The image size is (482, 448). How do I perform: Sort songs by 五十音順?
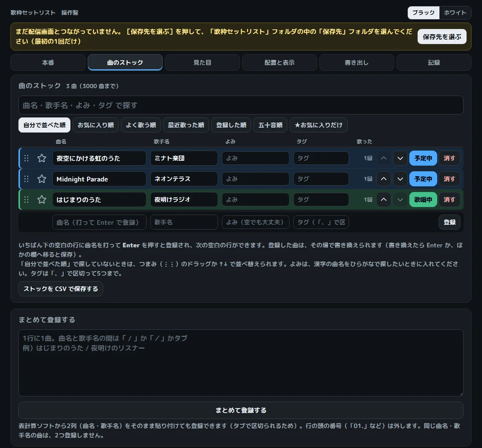point(270,125)
